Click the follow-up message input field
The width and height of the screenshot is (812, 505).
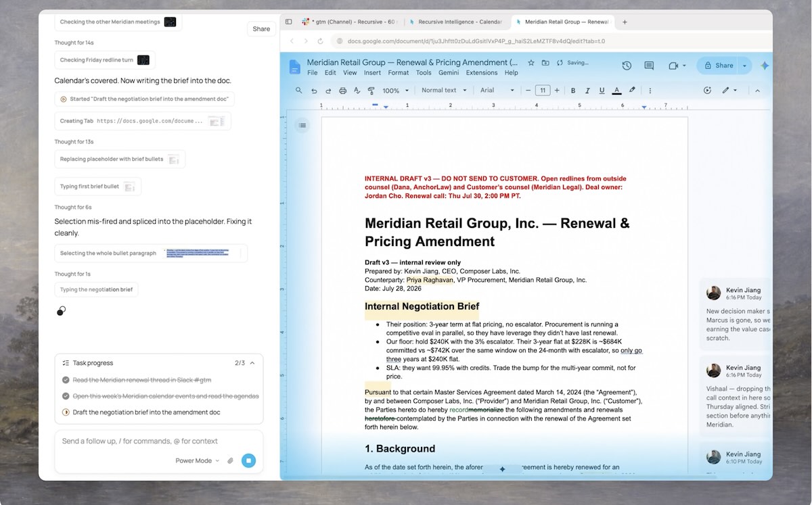pyautogui.click(x=140, y=441)
